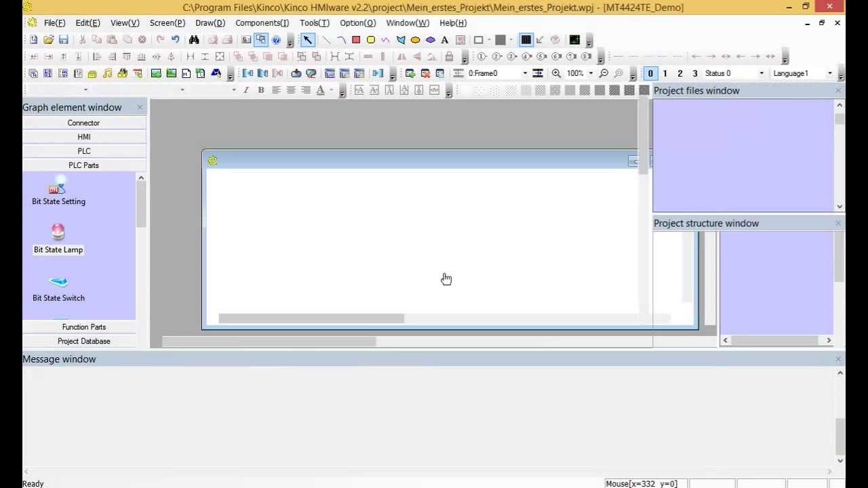The image size is (868, 488).
Task: Select the yellow rounded rectangle tool
Action: click(371, 40)
